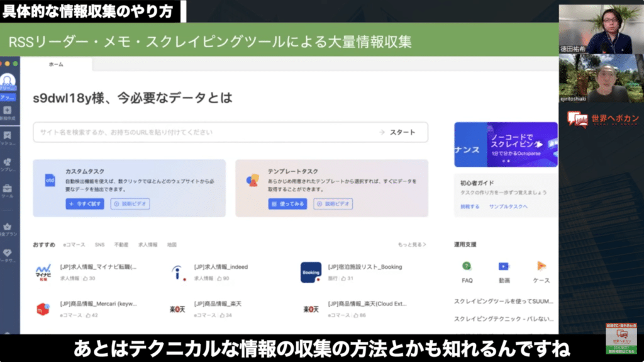Open the 楽天 商品情報 template logo

177,309
